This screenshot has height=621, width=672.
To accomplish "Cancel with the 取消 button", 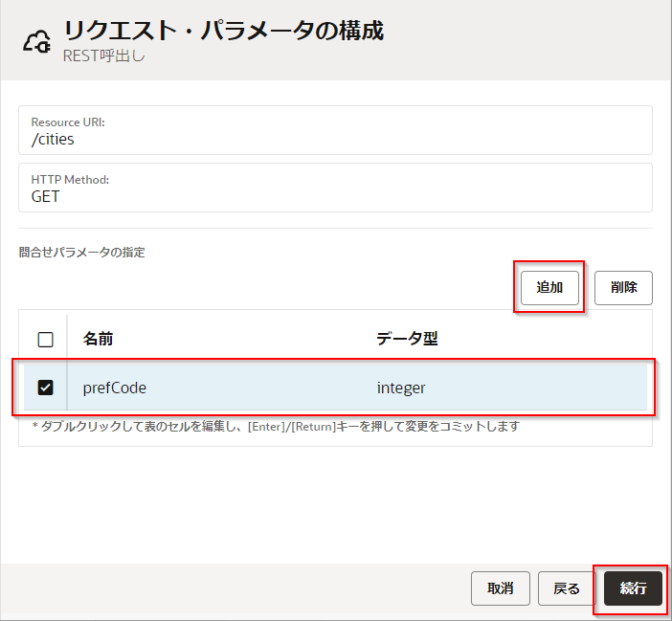I will click(x=500, y=588).
